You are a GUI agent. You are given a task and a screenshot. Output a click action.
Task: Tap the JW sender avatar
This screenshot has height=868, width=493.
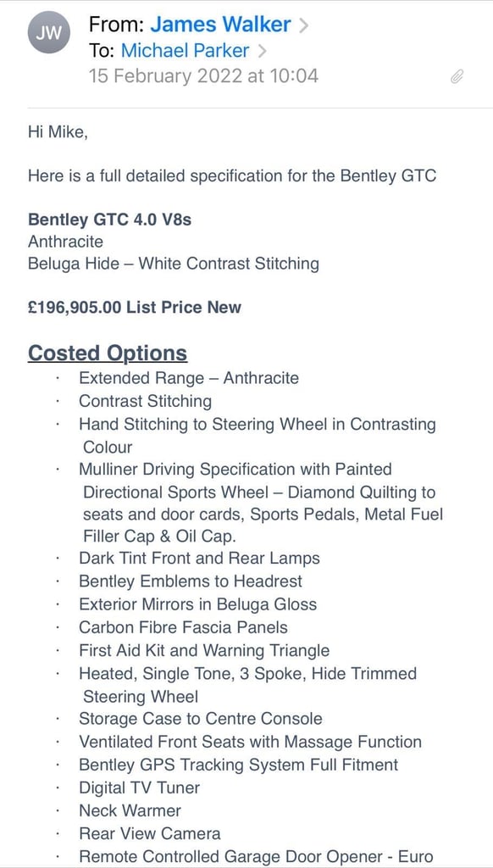[x=49, y=33]
